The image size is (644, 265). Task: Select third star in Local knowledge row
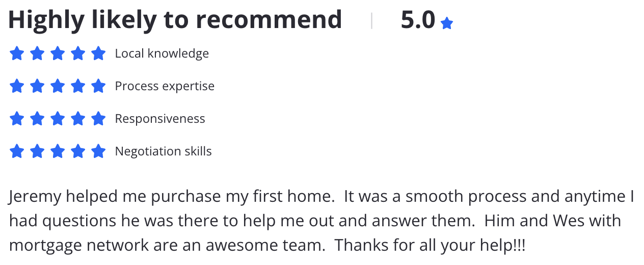[x=58, y=54]
